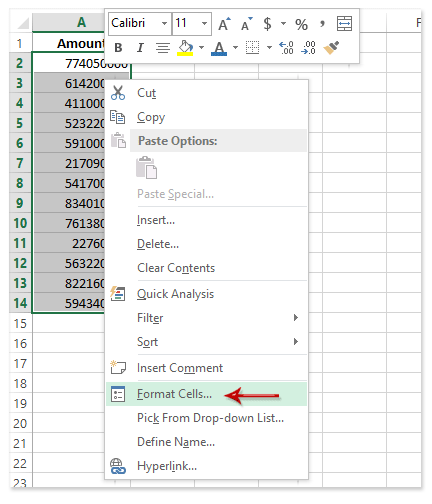Toggle Italic formatting in mini toolbar
This screenshot has height=504, width=432.
140,48
